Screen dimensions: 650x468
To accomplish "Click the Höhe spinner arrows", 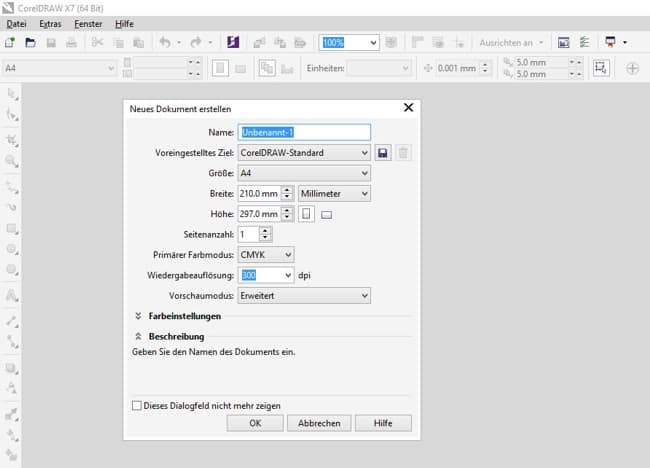I will (x=287, y=214).
